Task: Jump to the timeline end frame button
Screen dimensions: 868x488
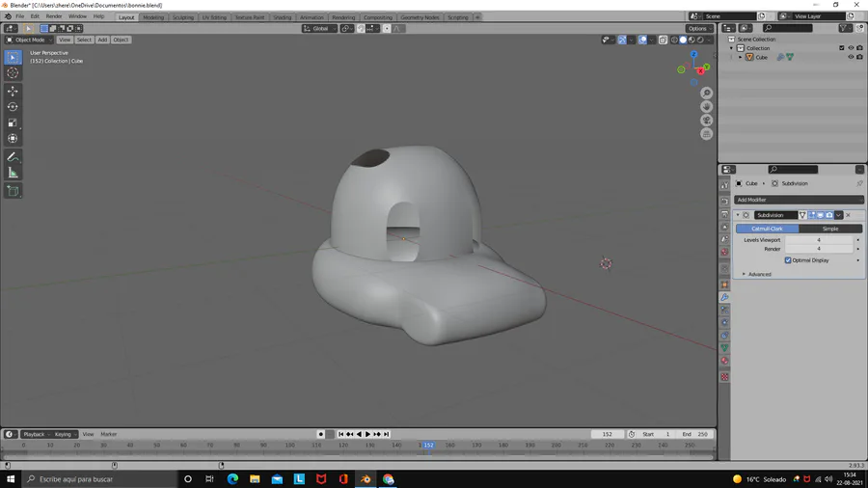Action: coord(387,434)
